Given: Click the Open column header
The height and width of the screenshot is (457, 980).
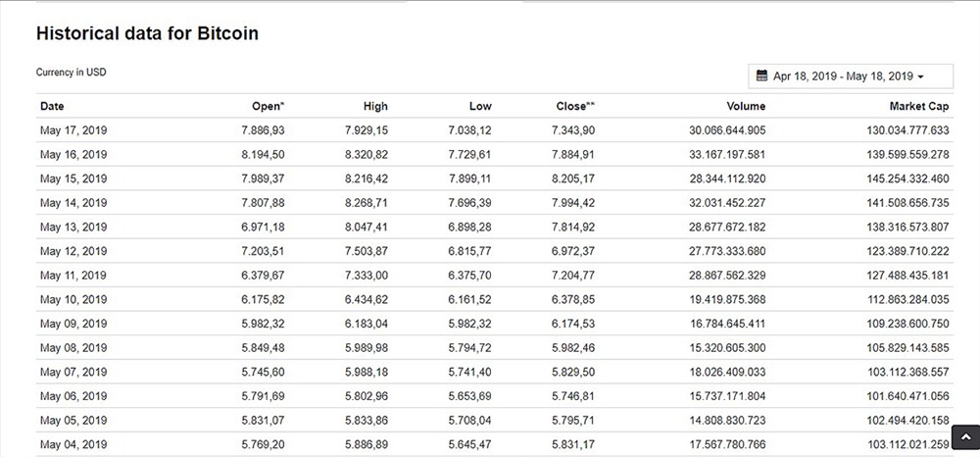Looking at the screenshot, I should coord(269,106).
